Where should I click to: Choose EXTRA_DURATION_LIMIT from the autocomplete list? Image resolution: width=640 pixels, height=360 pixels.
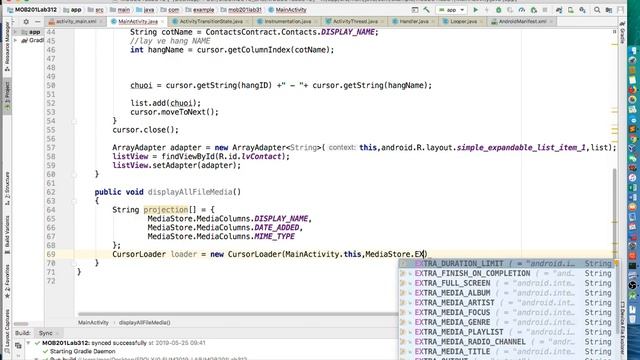coord(506,264)
